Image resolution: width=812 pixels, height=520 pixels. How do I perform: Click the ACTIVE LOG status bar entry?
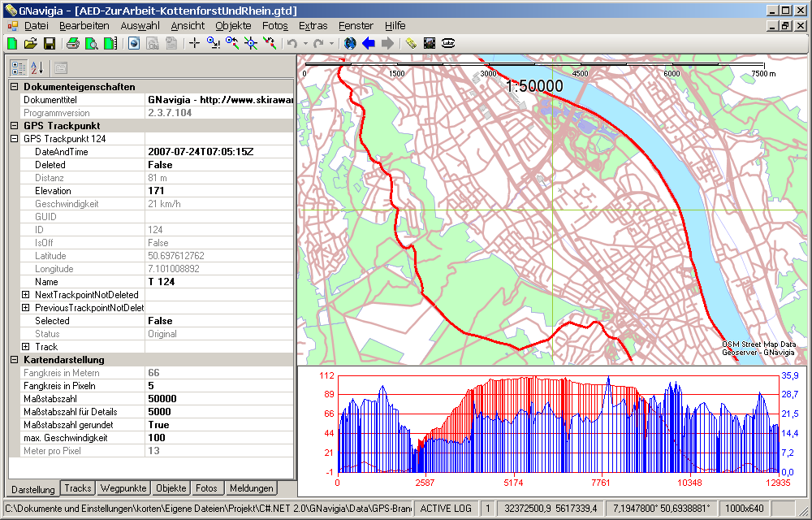[x=446, y=509]
